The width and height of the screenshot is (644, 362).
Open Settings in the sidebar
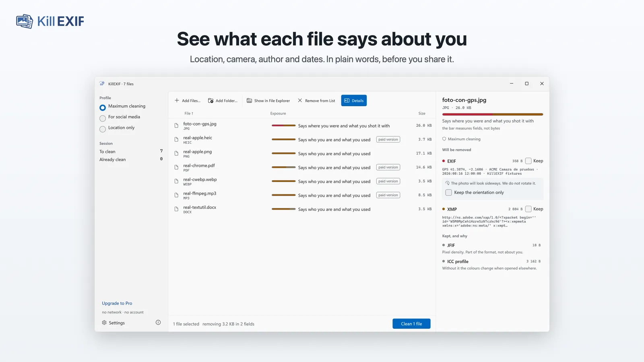coord(114,323)
